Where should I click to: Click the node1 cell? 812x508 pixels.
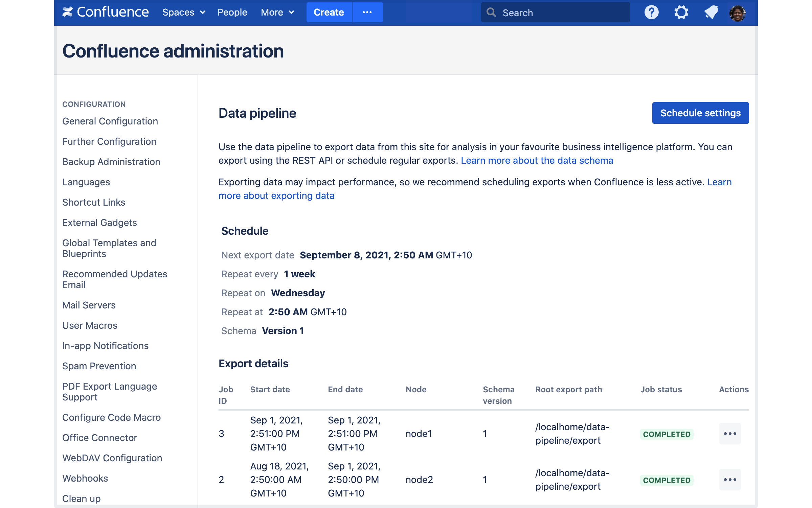419,434
